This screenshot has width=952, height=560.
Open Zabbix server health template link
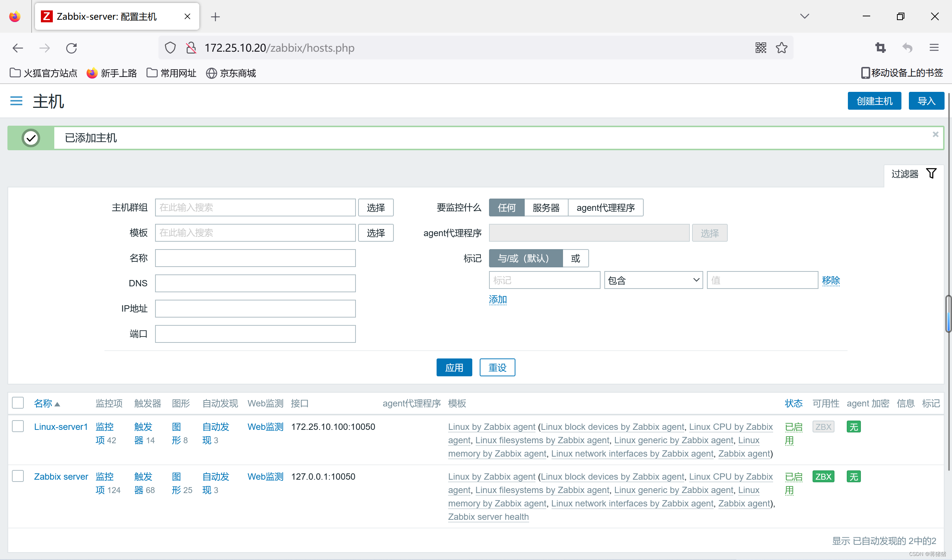[489, 516]
